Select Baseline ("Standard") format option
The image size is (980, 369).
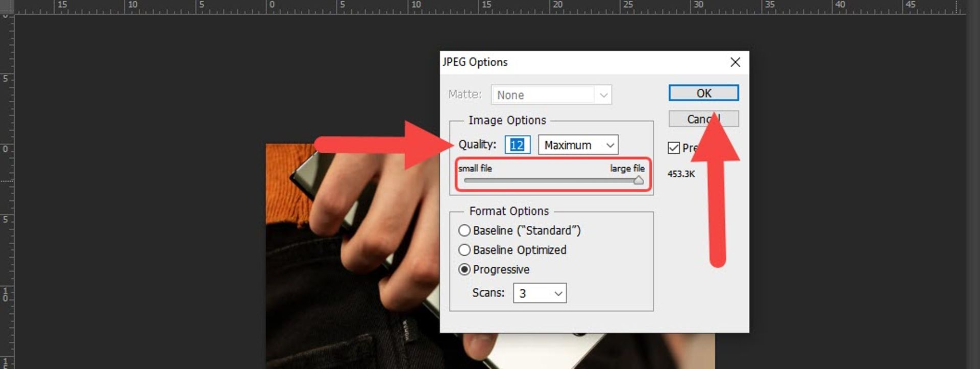464,230
